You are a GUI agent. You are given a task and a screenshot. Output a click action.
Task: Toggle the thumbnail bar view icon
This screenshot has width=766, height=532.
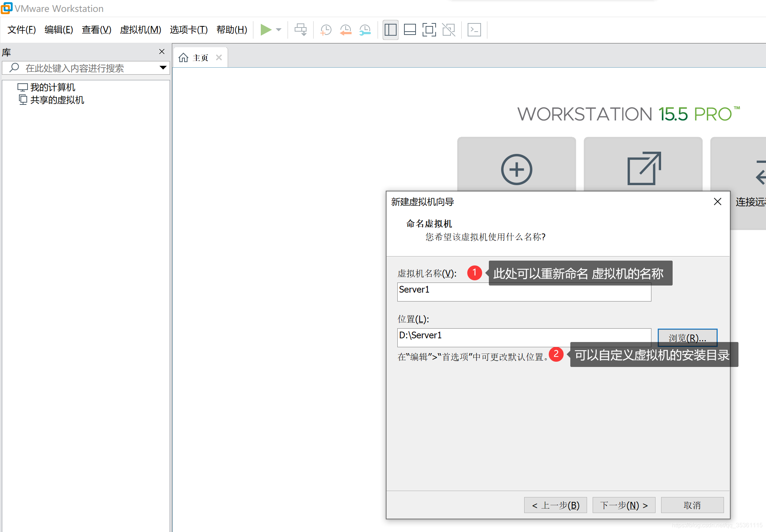pos(410,30)
